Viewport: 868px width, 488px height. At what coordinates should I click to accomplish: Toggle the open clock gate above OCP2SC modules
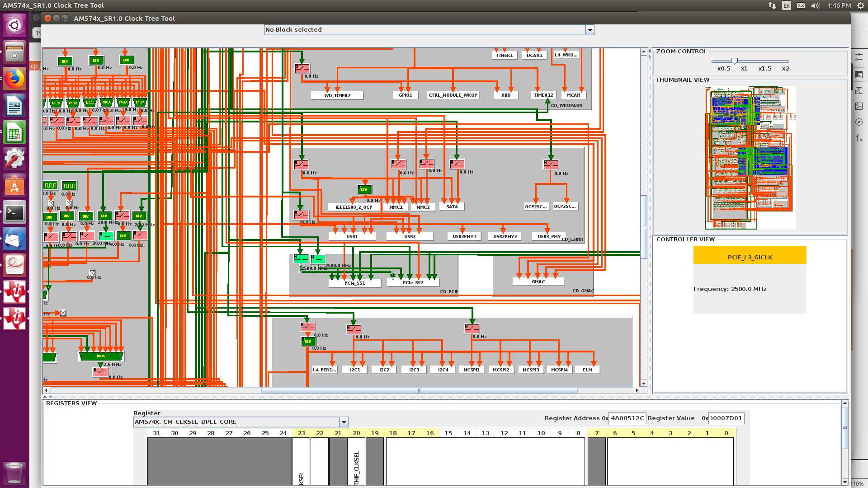[x=550, y=164]
